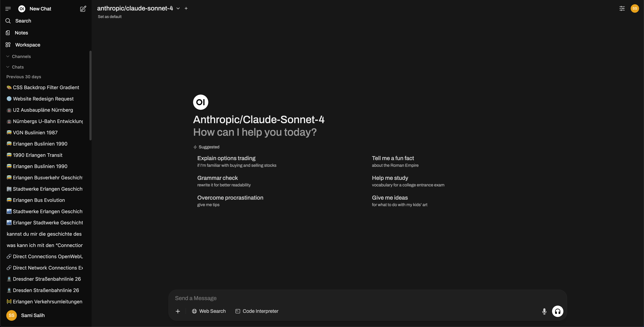Open the Erlangen Bus Evolution chat
644x327 pixels.
[x=45, y=200]
